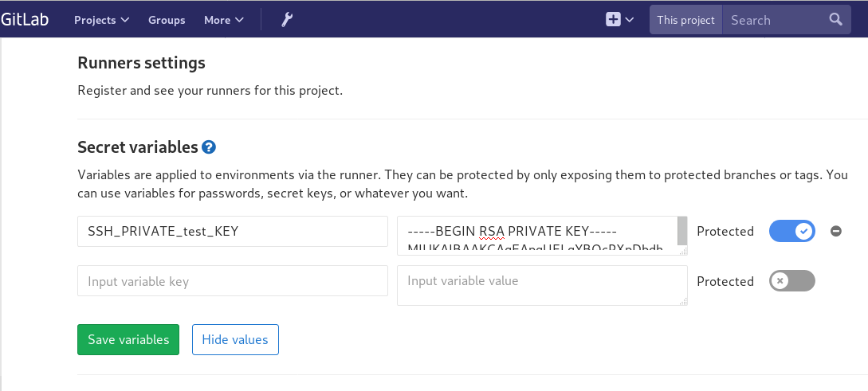The image size is (868, 391).
Task: Disable Protected toggle for SSH_PRIVATE_test_KEY
Action: (791, 231)
